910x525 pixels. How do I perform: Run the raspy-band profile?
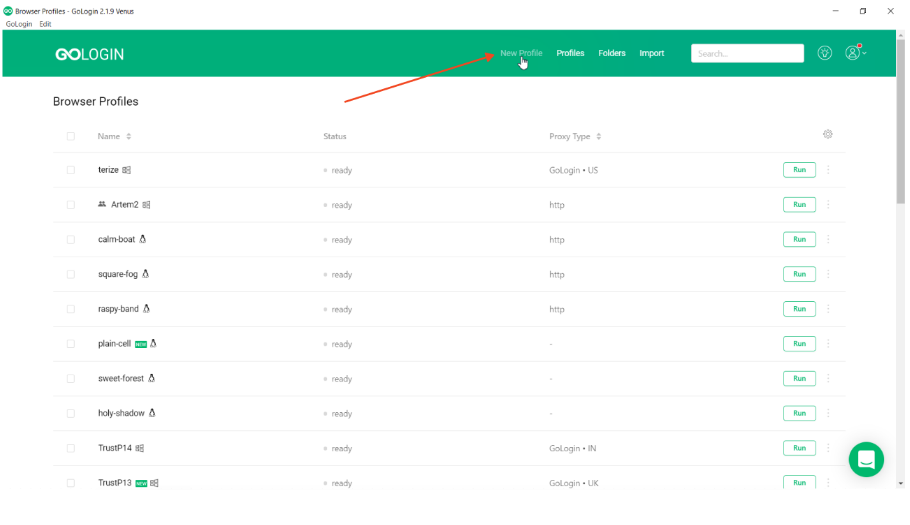coord(799,309)
